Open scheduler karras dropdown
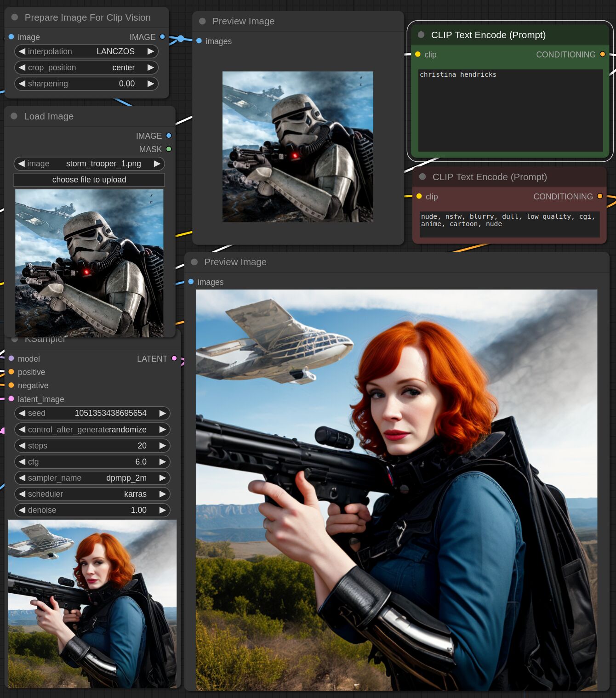This screenshot has width=616, height=698. [92, 494]
